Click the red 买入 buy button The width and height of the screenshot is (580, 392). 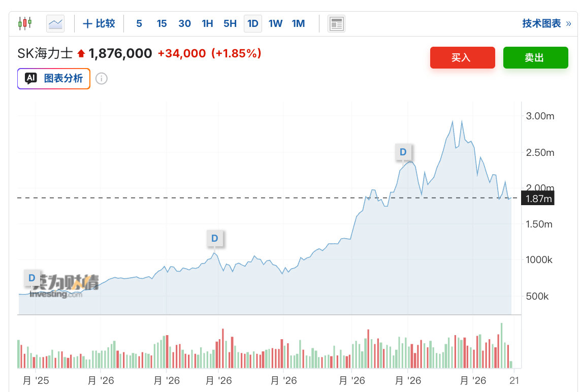[x=462, y=58]
